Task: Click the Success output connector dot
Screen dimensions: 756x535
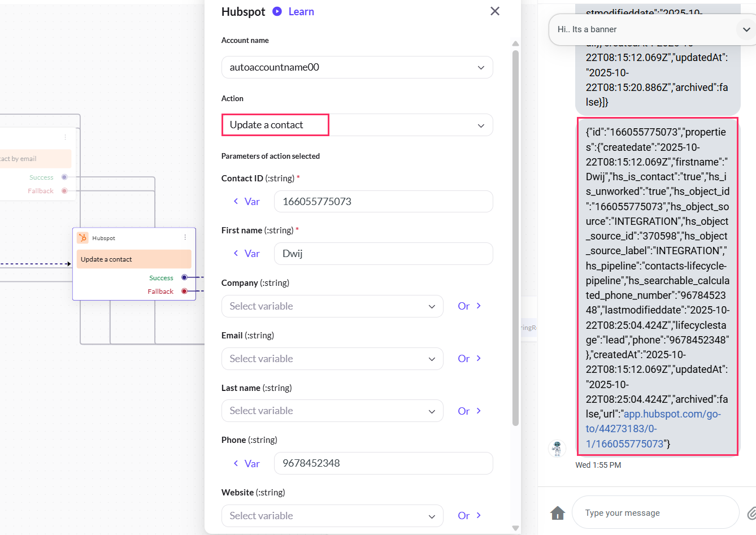Action: pyautogui.click(x=184, y=277)
